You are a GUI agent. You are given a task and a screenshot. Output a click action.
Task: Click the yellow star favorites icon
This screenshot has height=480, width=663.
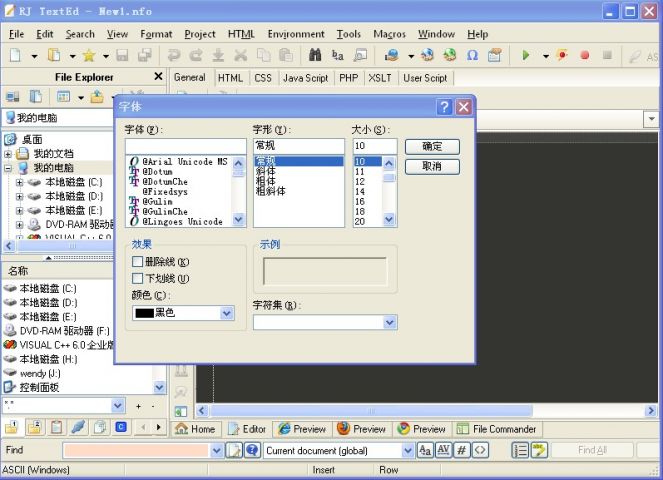coord(88,56)
